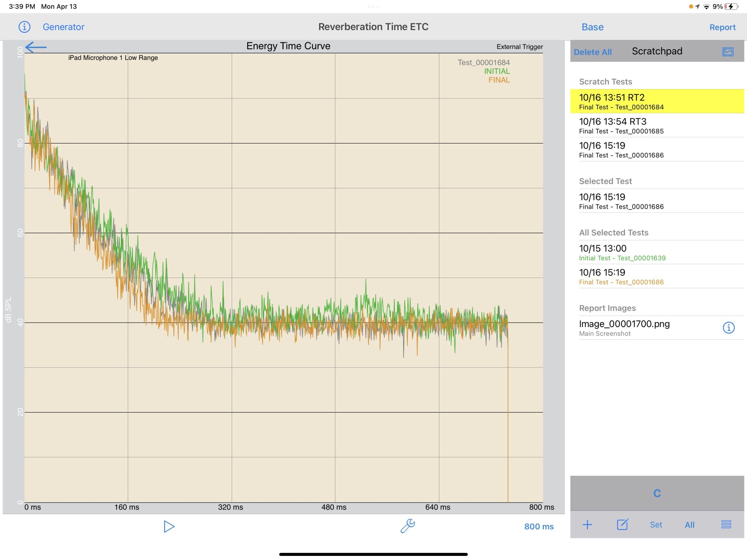Tap the edit pencil square icon
Image resolution: width=747 pixels, height=560 pixels.
tap(622, 524)
